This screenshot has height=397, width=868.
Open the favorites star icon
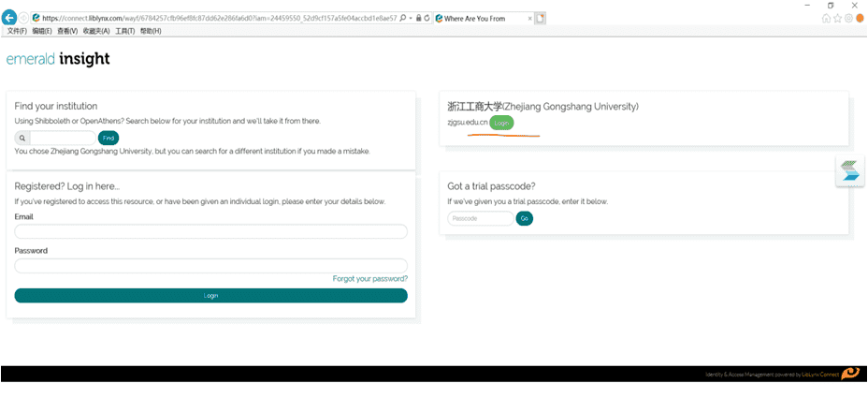click(x=837, y=18)
